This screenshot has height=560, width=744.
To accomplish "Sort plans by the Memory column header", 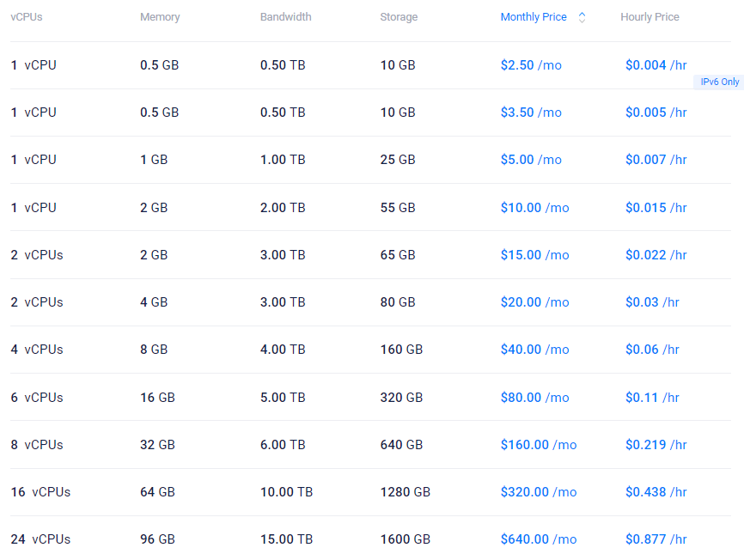I will (x=160, y=17).
